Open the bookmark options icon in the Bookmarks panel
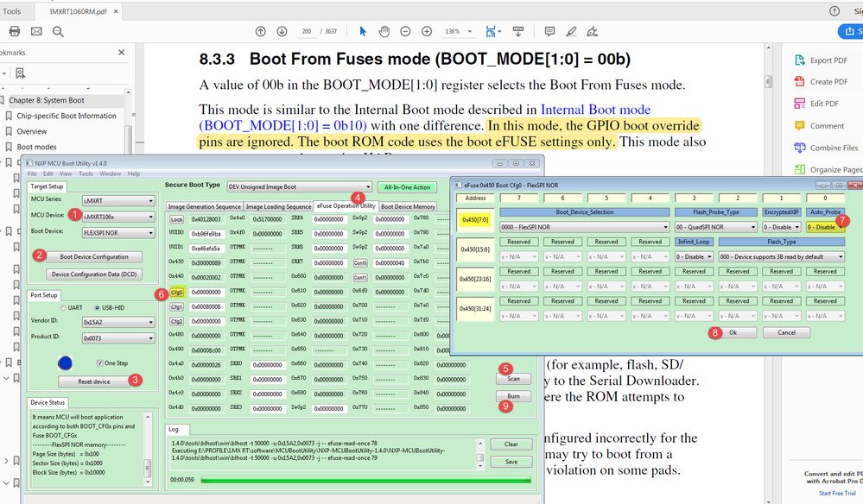863x504 pixels. pos(21,73)
